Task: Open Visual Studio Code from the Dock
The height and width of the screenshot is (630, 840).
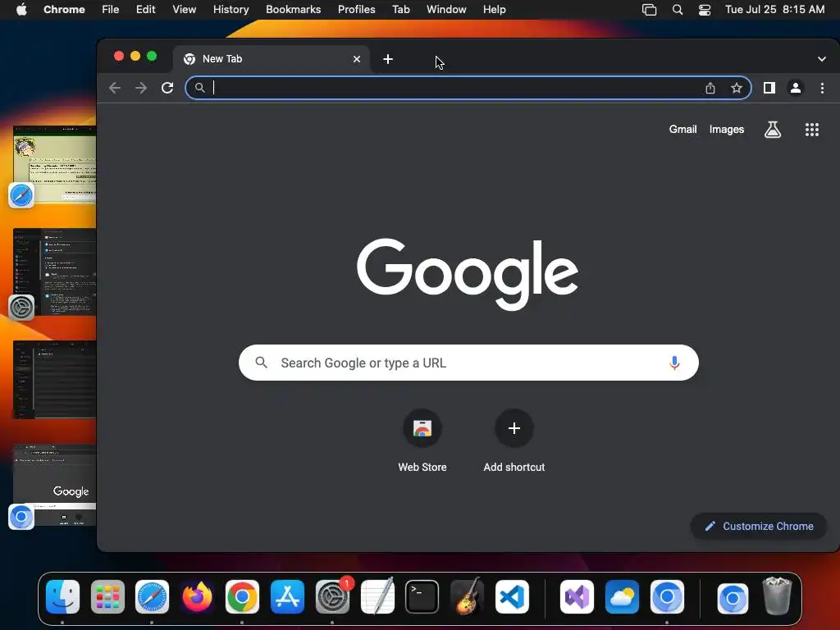Action: pyautogui.click(x=512, y=597)
